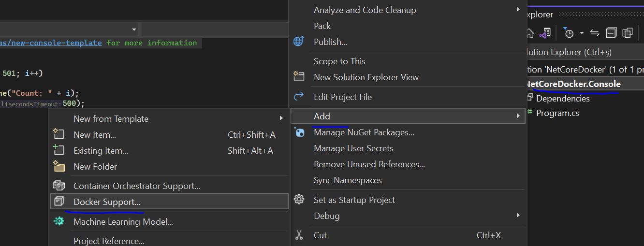Toggle Show All Files in Solution Explorer

[x=628, y=33]
